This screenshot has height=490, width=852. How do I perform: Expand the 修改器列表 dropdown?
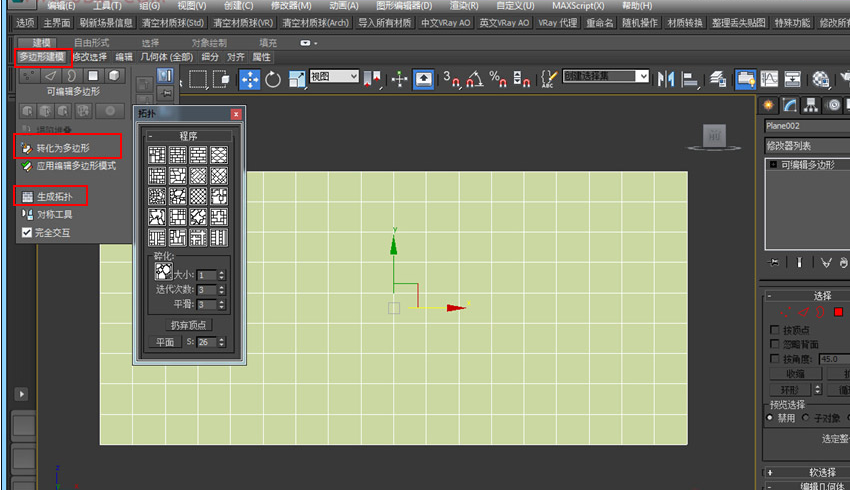pyautogui.click(x=807, y=146)
